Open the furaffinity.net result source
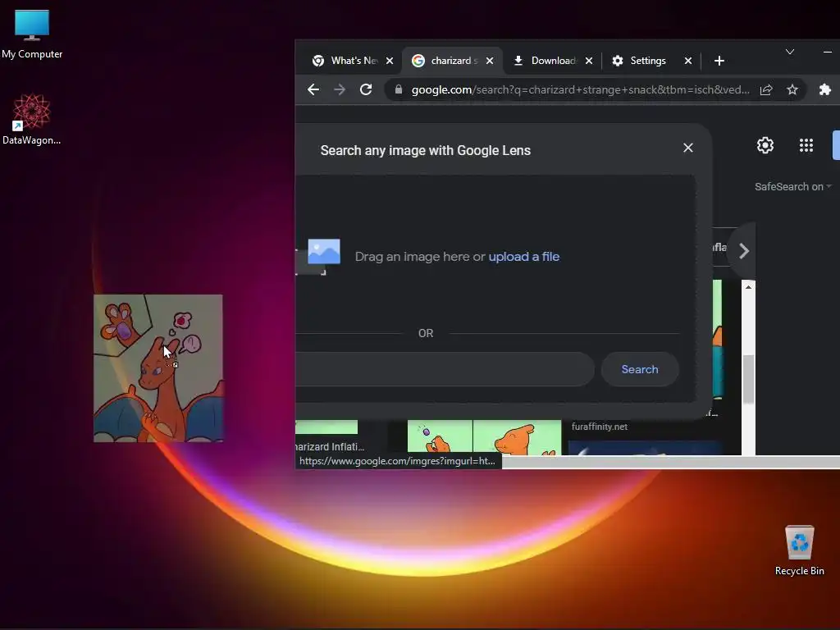 [599, 427]
